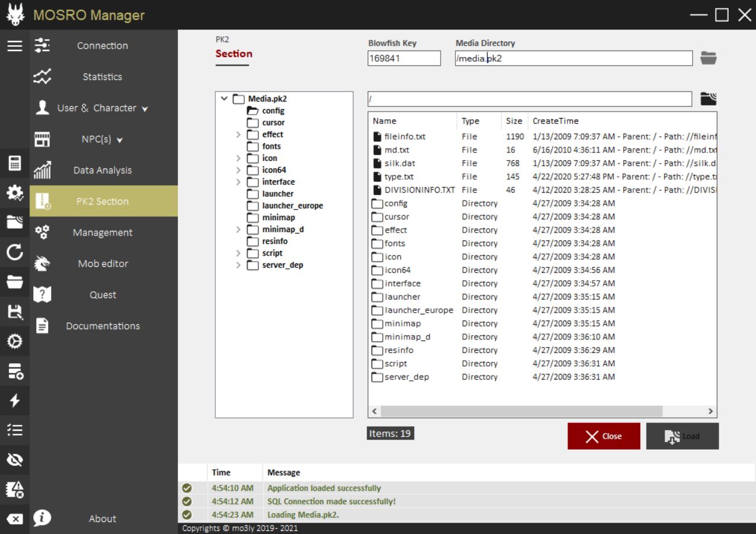Collapse the Media.pk2 tree root
Screen dimensions: 756x534
tap(224, 99)
